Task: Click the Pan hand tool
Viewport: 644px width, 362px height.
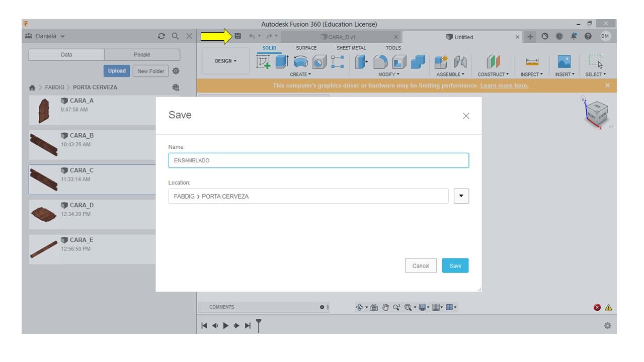Action: coord(384,307)
